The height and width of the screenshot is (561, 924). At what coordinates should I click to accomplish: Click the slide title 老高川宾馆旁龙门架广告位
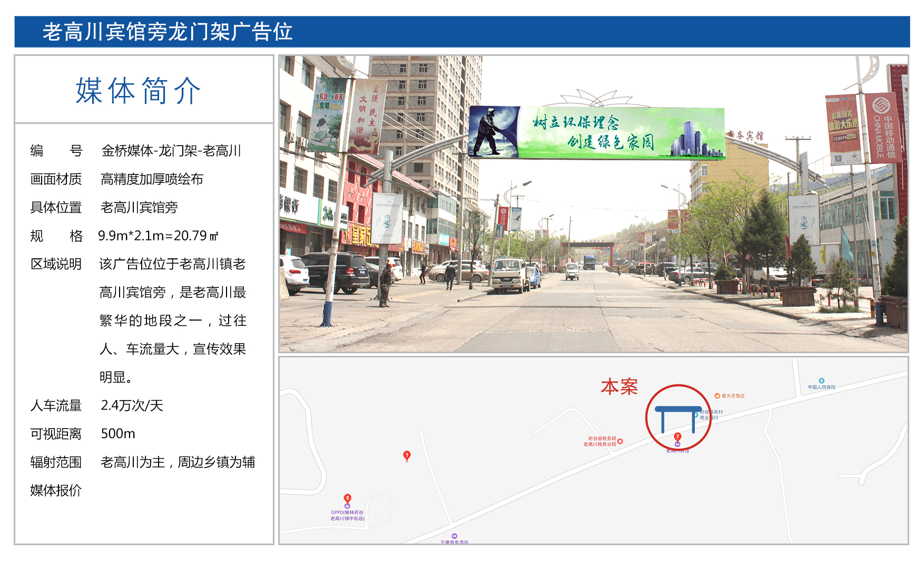pos(168,32)
